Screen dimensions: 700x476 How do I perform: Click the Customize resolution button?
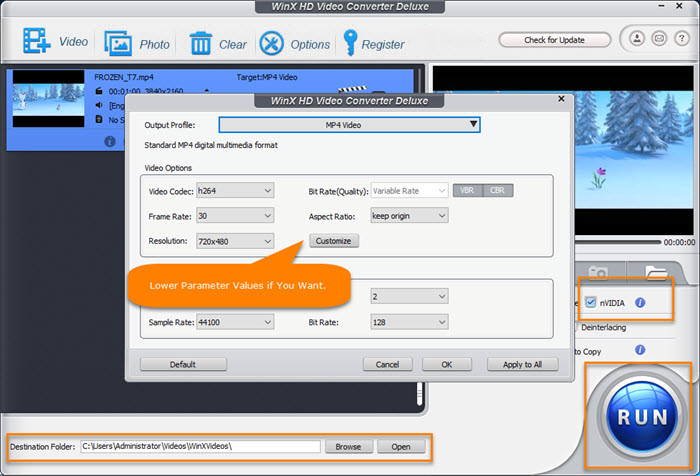click(334, 241)
